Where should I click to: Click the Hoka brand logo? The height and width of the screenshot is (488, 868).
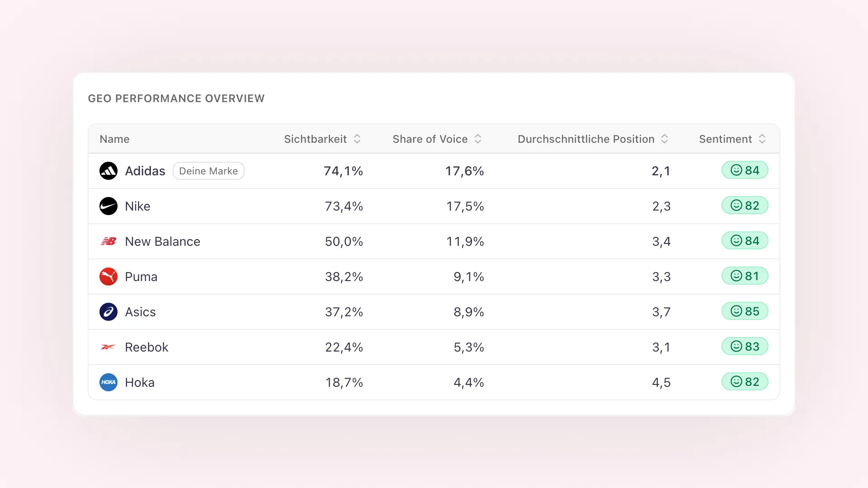pyautogui.click(x=108, y=382)
